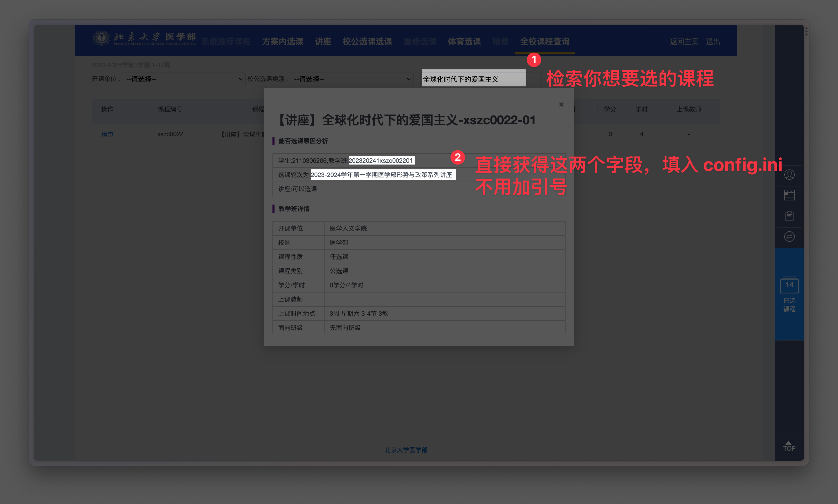Viewport: 838px width, 504px height.
Task: Click the 检查 link for xszc0022
Action: (107, 134)
